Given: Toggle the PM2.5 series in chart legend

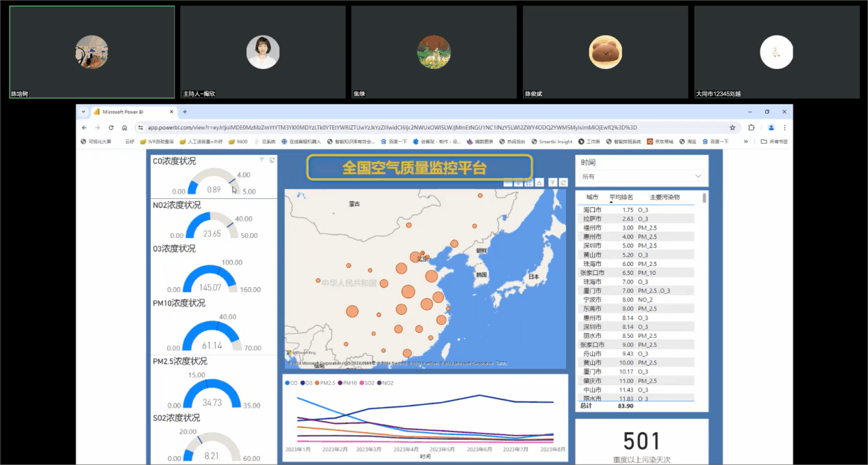Looking at the screenshot, I should [x=327, y=383].
